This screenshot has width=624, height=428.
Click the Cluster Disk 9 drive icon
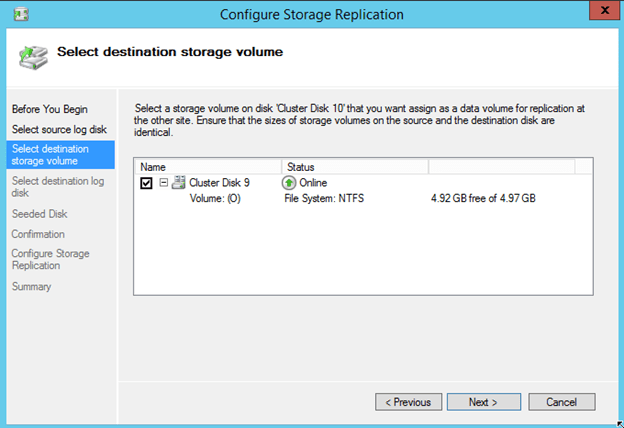coord(178,183)
